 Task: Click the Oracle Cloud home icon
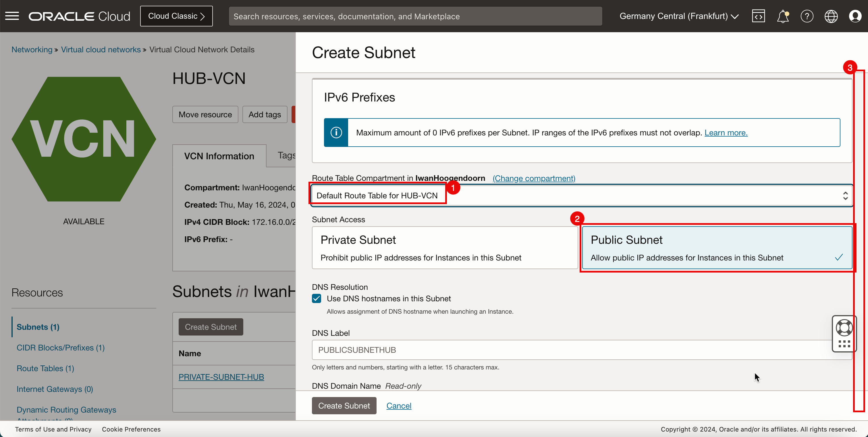click(80, 16)
